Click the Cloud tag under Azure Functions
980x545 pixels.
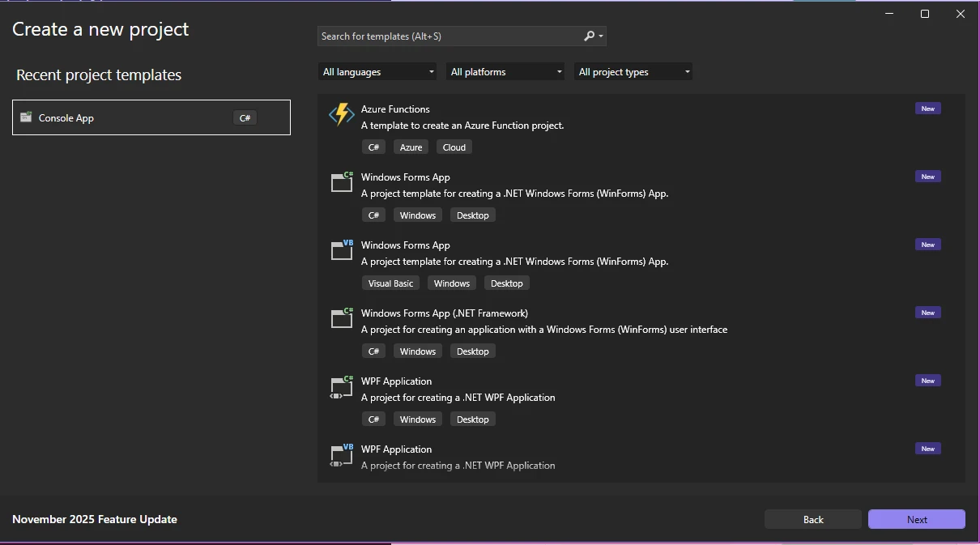454,147
